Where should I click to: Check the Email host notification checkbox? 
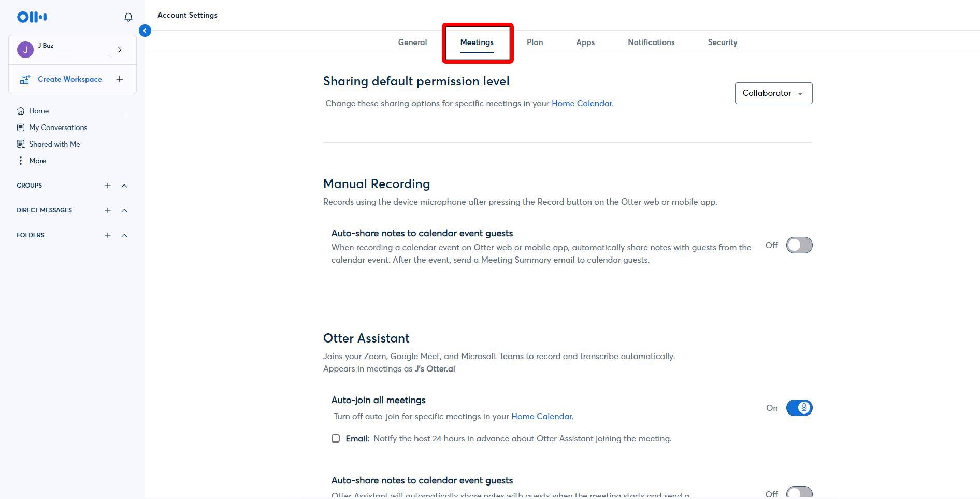(x=336, y=438)
